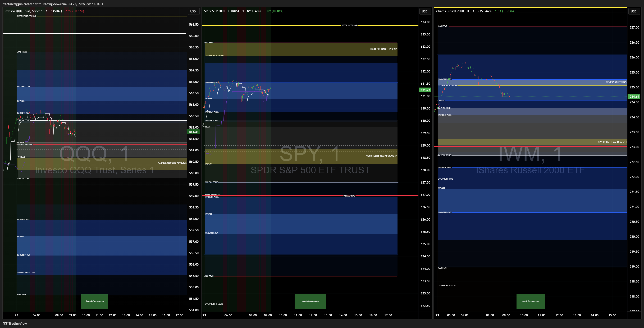This screenshot has width=644, height=328.
Task: Click the gettinfunnymunny green box on SPY chart
Action: [310, 301]
